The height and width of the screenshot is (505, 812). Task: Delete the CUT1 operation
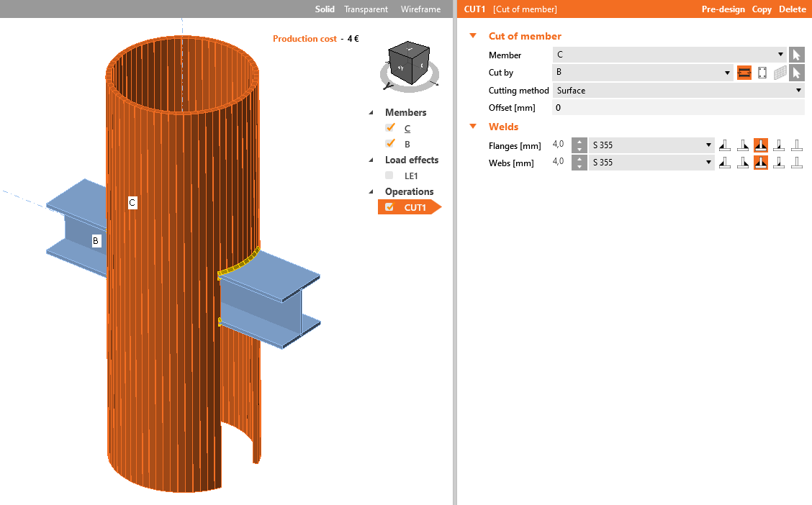tap(792, 9)
